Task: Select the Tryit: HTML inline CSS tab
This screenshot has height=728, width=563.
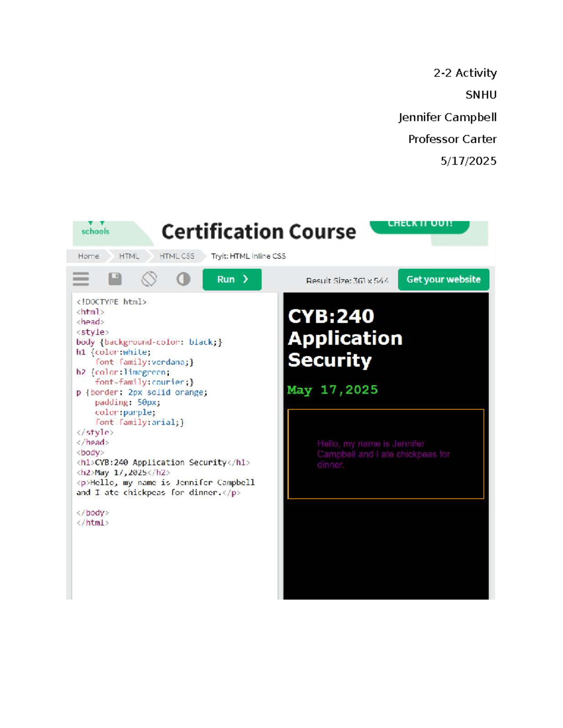Action: (249, 256)
